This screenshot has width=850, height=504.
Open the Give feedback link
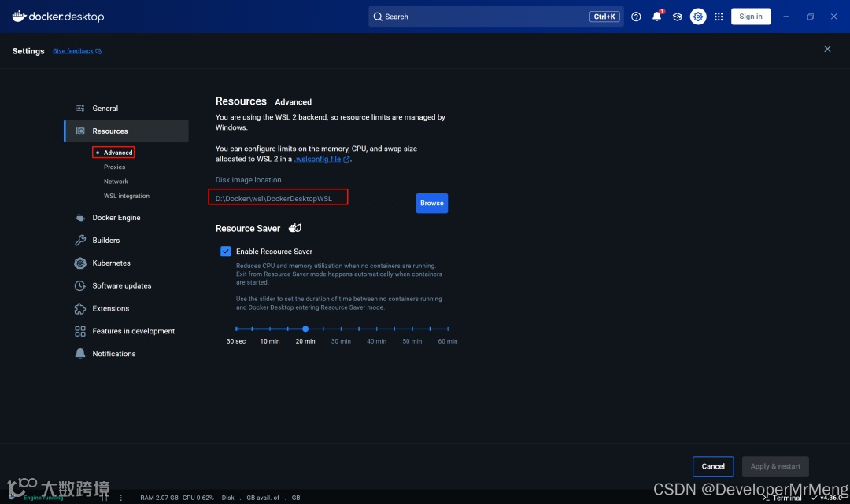tap(73, 51)
